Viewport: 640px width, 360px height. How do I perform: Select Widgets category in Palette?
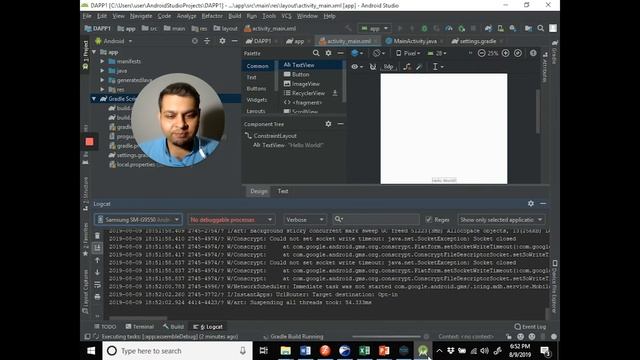coord(256,100)
